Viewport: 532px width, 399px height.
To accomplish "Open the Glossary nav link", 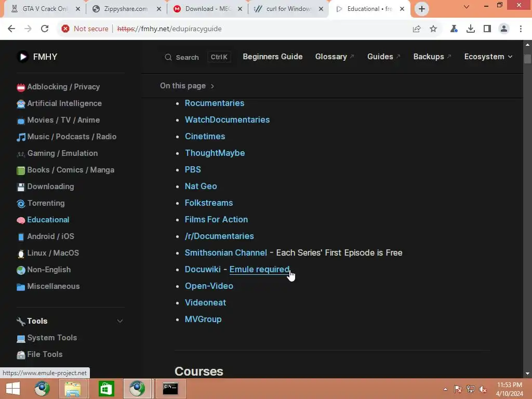I will [x=334, y=57].
